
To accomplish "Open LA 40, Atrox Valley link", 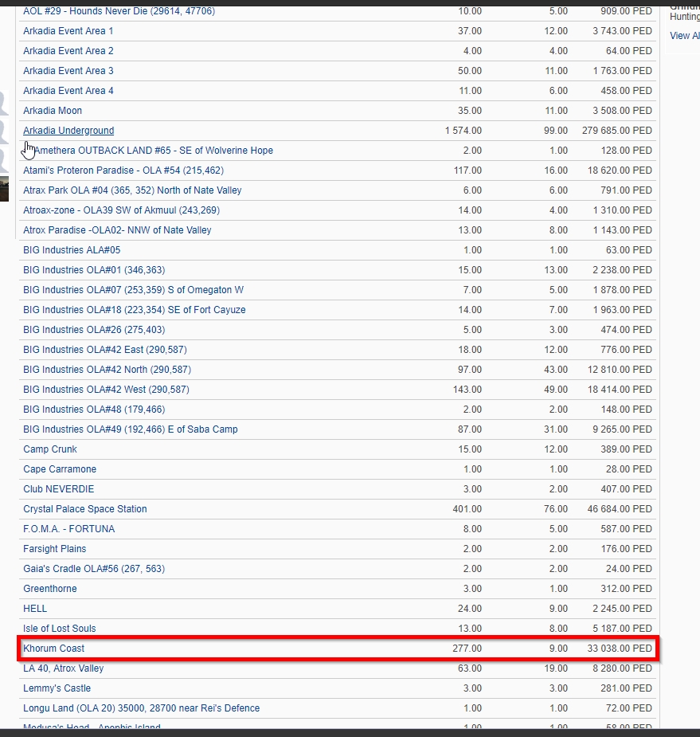I will point(63,668).
